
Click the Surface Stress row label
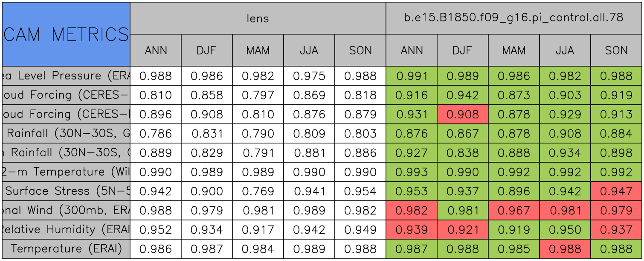66,191
